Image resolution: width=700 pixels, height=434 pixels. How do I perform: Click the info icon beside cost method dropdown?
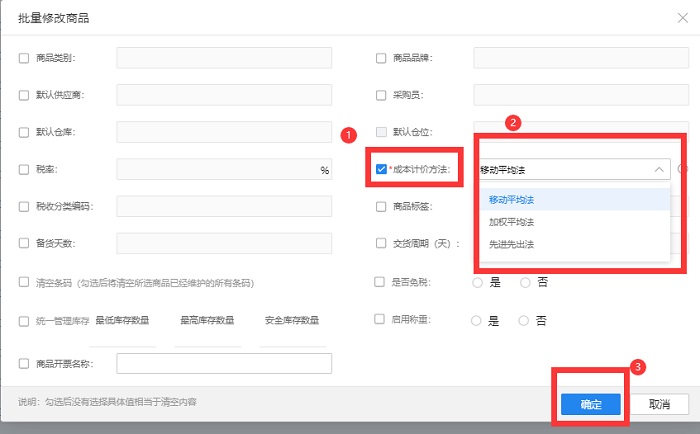682,170
